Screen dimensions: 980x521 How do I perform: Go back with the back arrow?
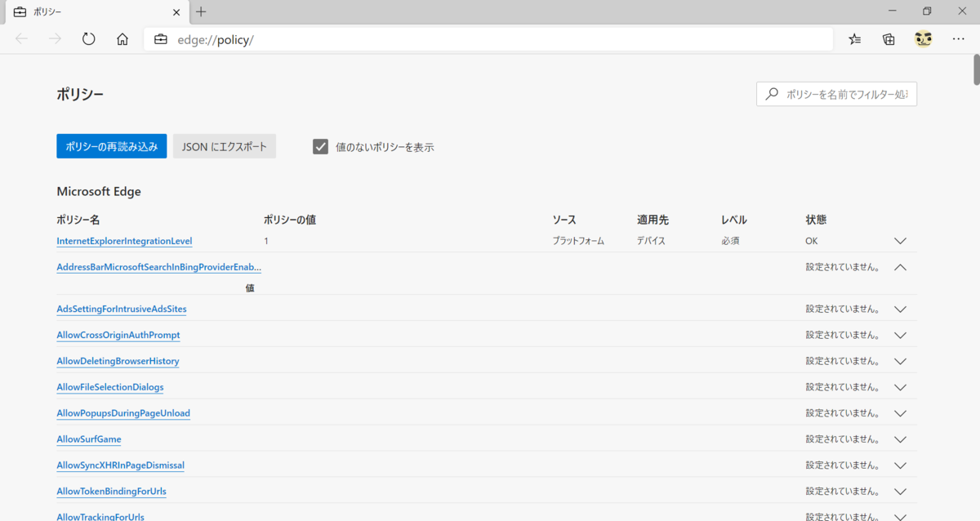(22, 39)
